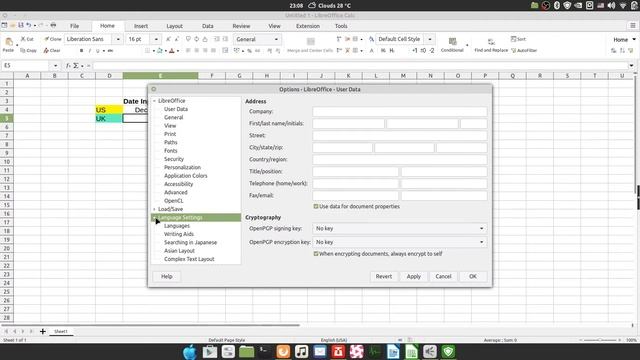Click the Sort button

click(x=518, y=39)
